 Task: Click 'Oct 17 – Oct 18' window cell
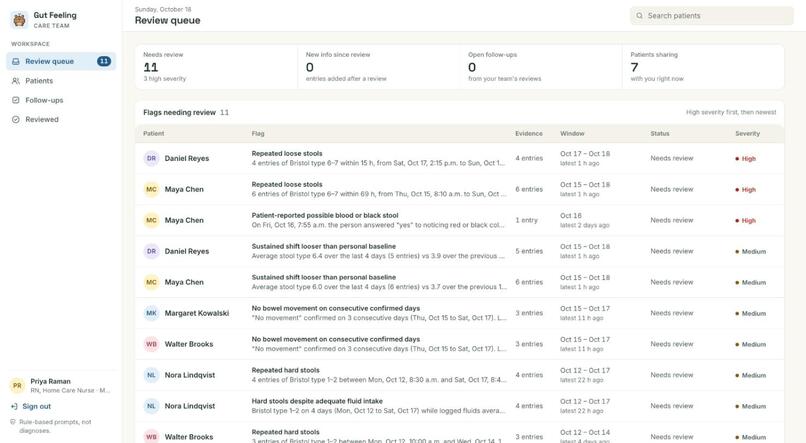coord(585,154)
